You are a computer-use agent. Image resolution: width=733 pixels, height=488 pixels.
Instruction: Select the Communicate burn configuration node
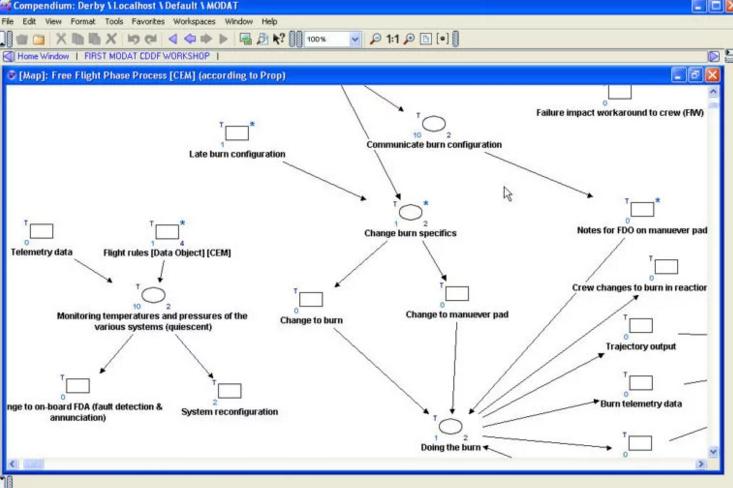[x=433, y=124]
